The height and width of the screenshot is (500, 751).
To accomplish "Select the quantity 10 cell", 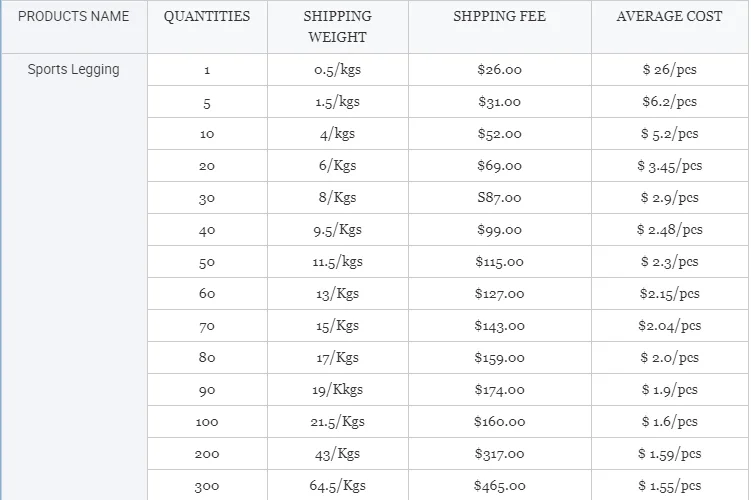I will pos(207,134).
